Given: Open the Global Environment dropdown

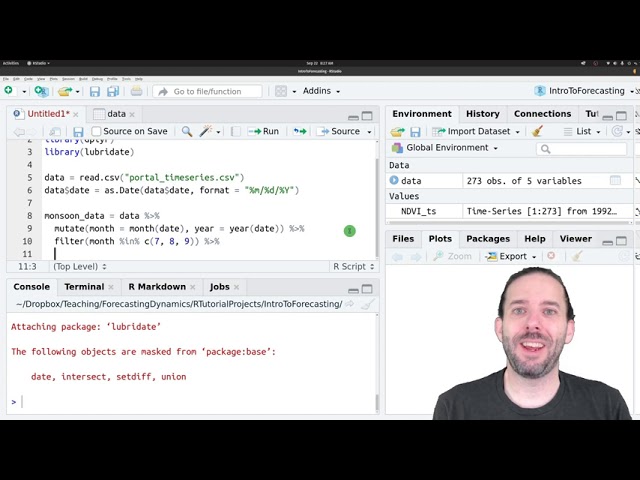Looking at the screenshot, I should point(444,148).
